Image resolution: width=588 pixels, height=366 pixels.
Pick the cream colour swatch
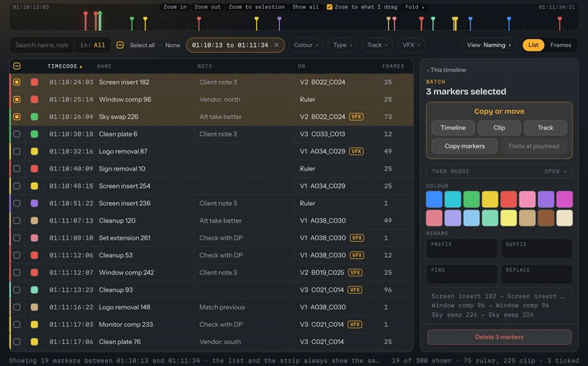(564, 218)
